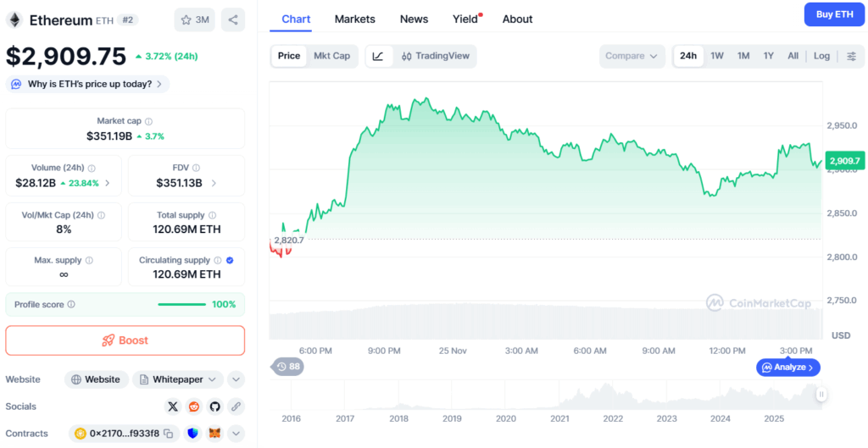The width and height of the screenshot is (868, 448).
Task: Expand more contracts chevron
Action: click(x=236, y=434)
